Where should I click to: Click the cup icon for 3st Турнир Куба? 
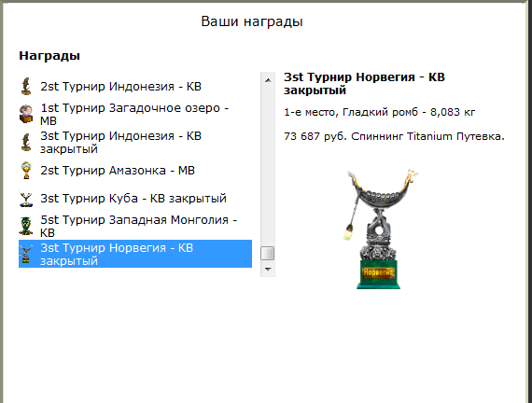pyautogui.click(x=26, y=198)
